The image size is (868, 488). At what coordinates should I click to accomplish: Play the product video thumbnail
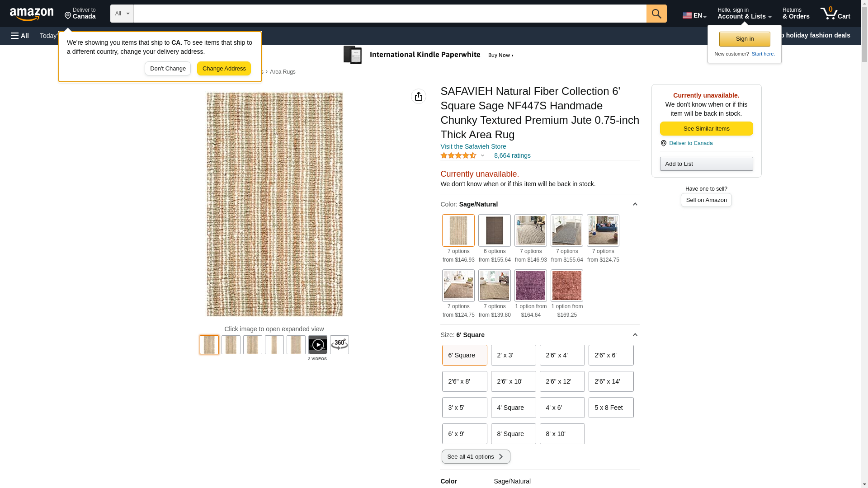(317, 345)
